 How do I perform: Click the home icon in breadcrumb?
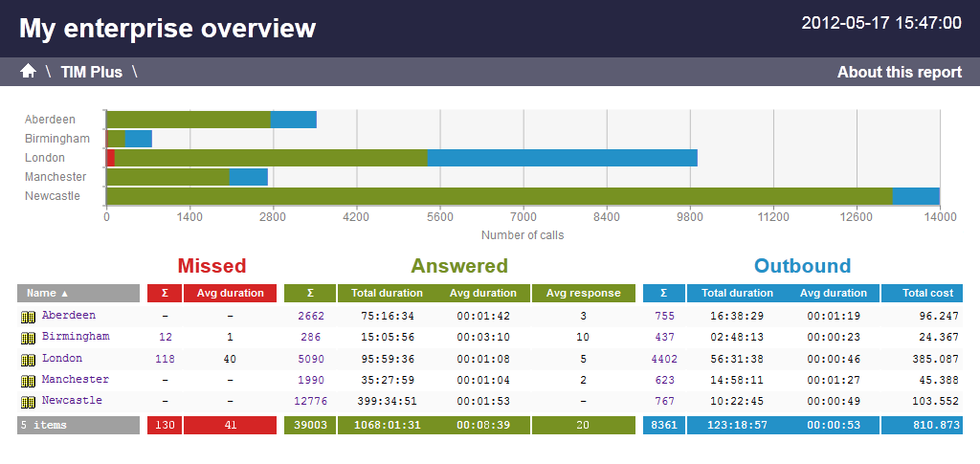tap(28, 72)
